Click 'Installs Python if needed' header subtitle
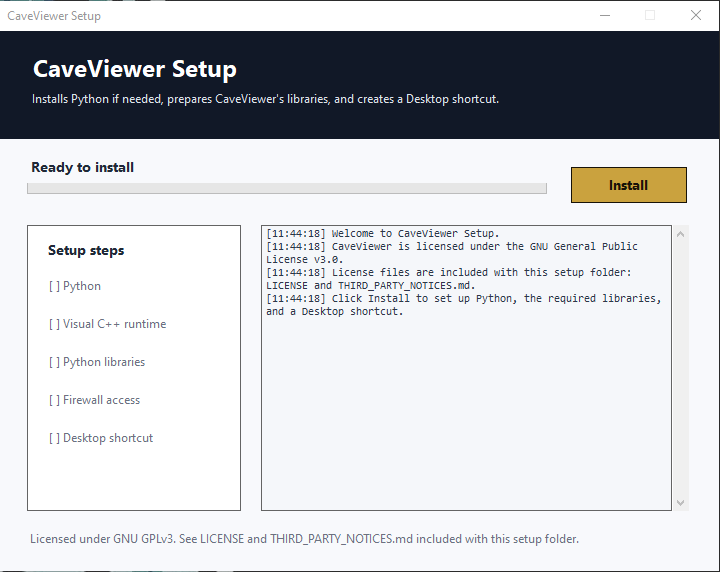Screen dimensions: 720x572 click(265, 99)
